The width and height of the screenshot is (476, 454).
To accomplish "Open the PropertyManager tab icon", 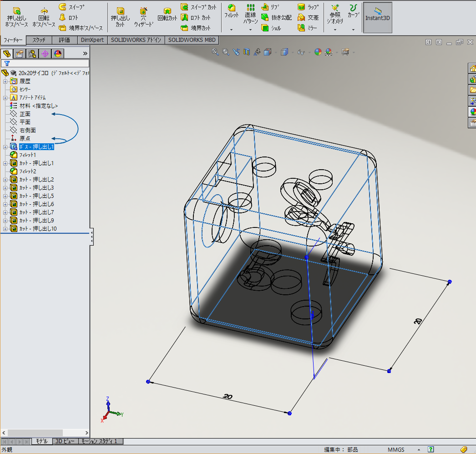I will click(x=20, y=54).
